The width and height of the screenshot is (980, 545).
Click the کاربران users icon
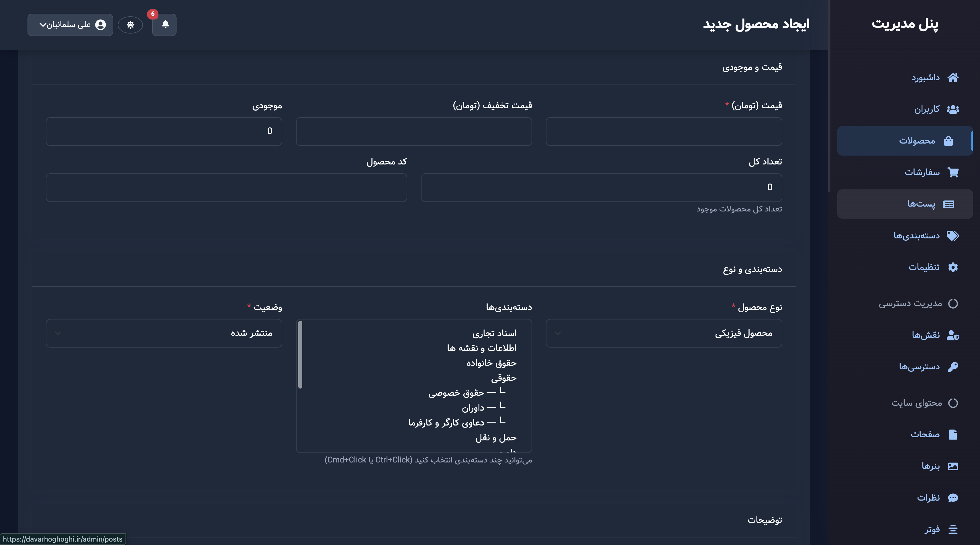tap(952, 109)
